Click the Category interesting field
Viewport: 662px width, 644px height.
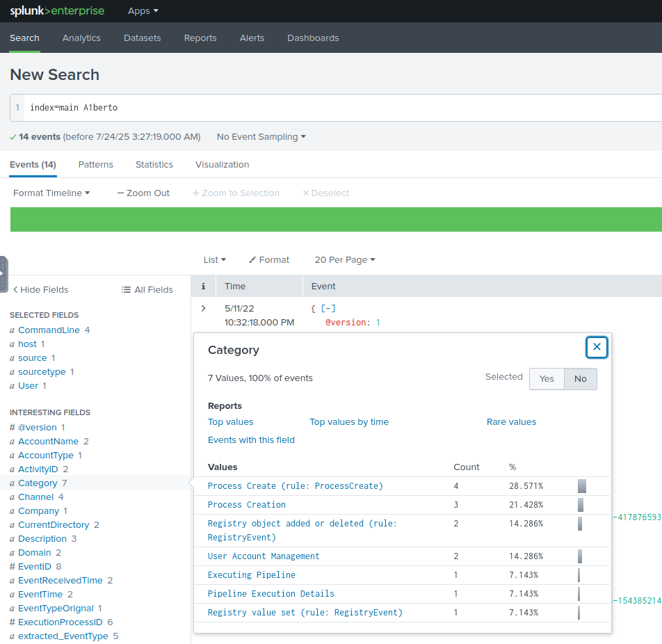38,483
